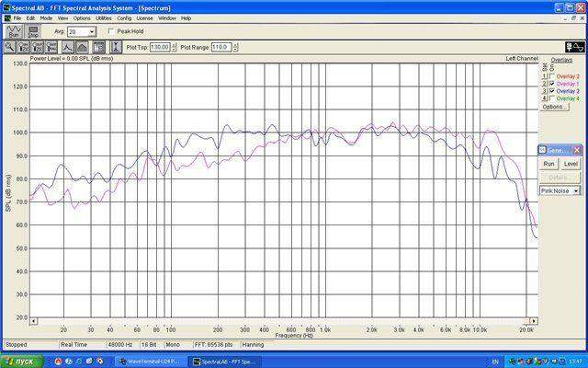Decrease Plot Range with the down arrow

coord(235,49)
